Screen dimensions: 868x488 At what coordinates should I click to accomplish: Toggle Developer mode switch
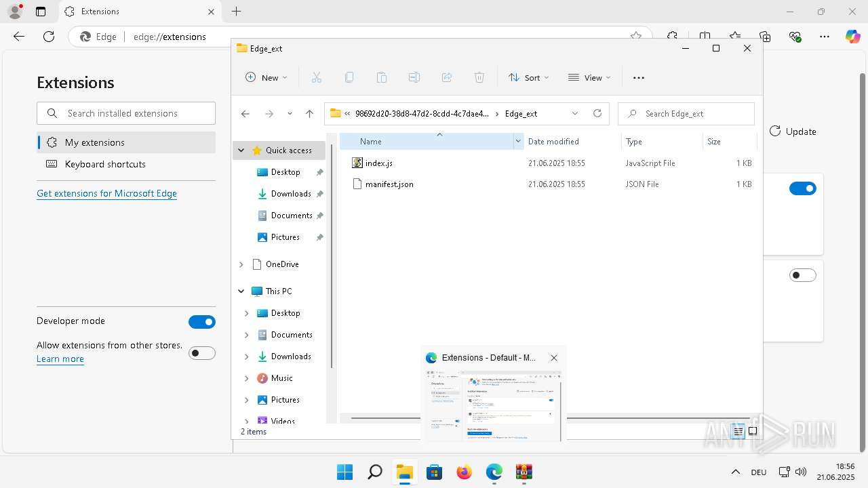(202, 322)
